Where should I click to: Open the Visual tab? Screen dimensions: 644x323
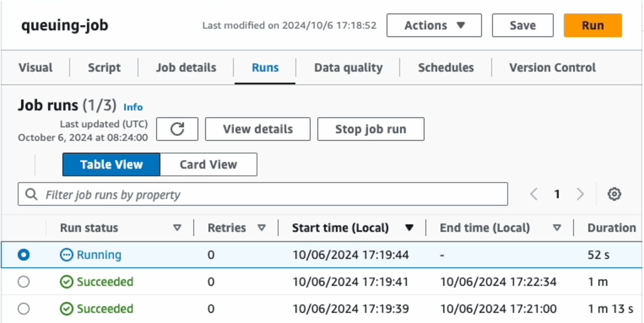[35, 68]
